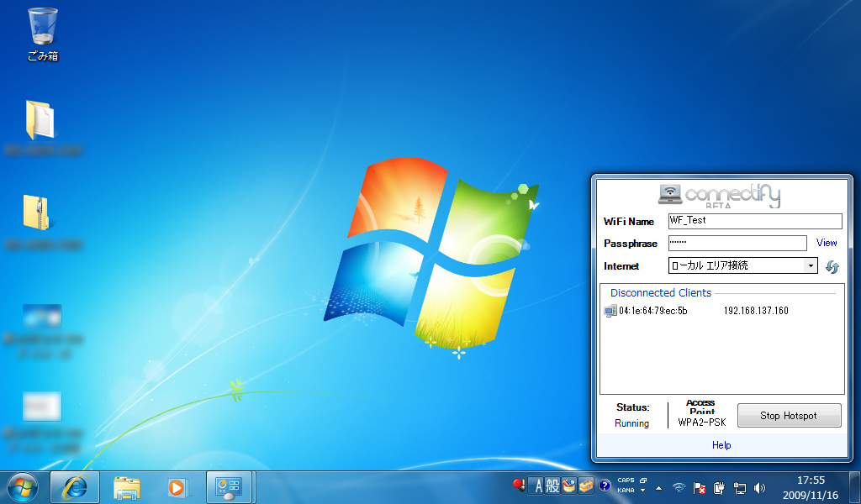Click the Connectify logo header
The height and width of the screenshot is (504, 861).
[x=720, y=195]
